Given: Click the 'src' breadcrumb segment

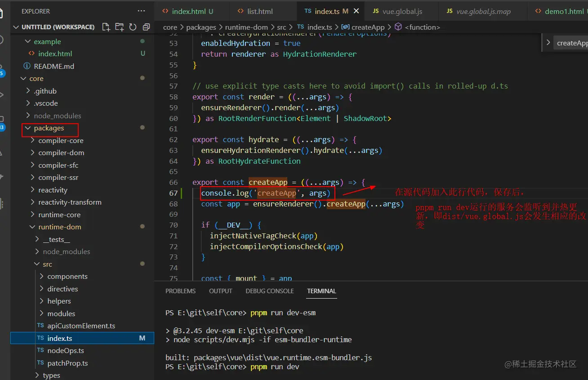Looking at the screenshot, I should tap(281, 27).
